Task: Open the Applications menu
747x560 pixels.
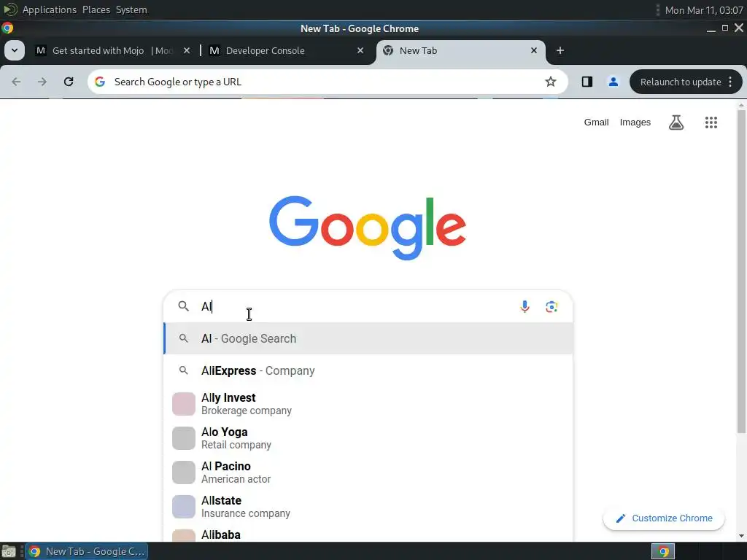Action: [49, 9]
